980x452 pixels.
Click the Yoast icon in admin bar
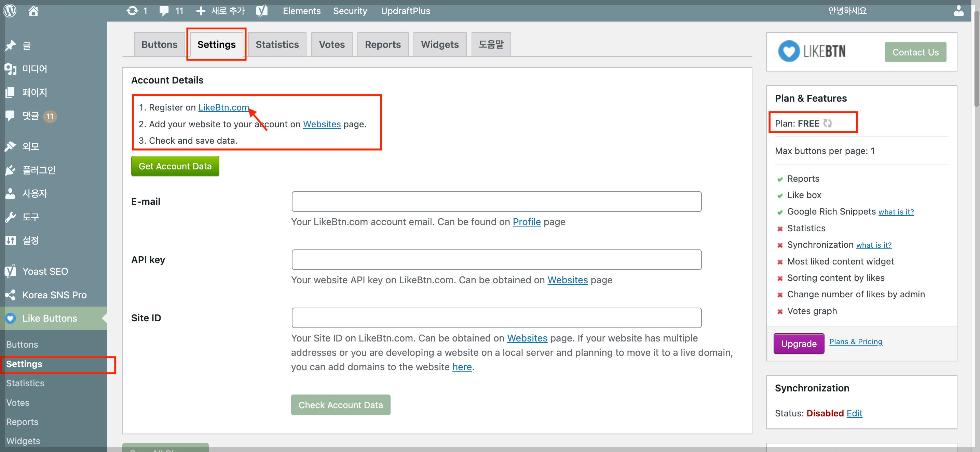[x=262, y=11]
